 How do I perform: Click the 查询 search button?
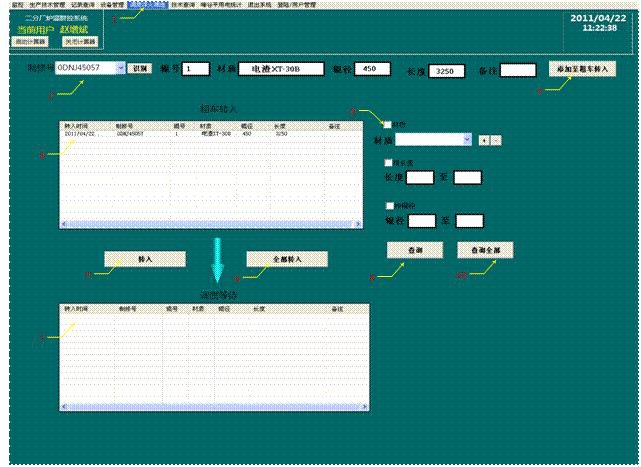pyautogui.click(x=414, y=249)
